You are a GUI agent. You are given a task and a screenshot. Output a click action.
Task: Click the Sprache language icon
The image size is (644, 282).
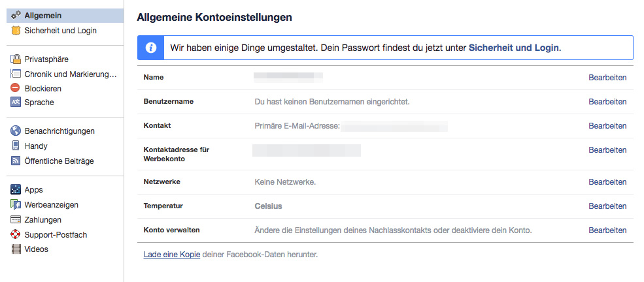tap(16, 102)
